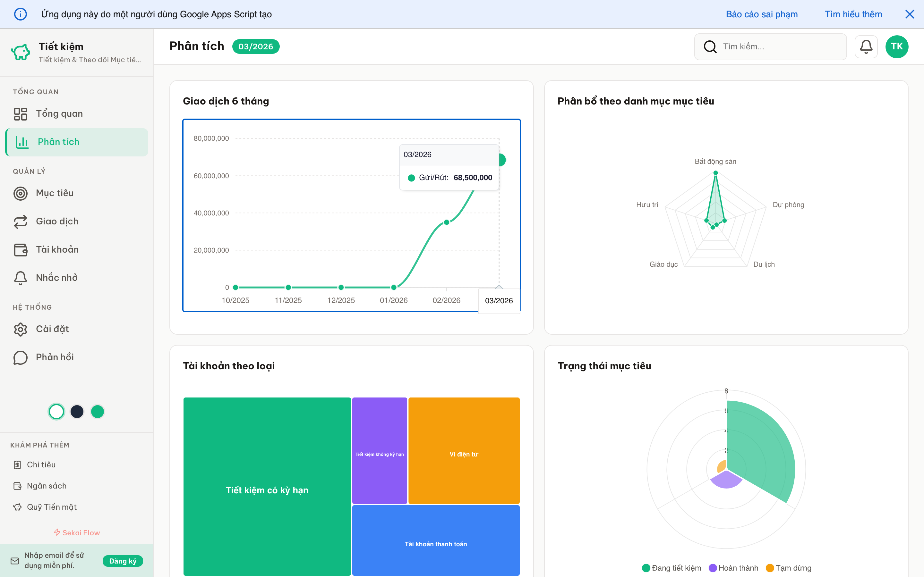924x577 pixels.
Task: Click the Giao dịch arrows icon
Action: pyautogui.click(x=21, y=222)
